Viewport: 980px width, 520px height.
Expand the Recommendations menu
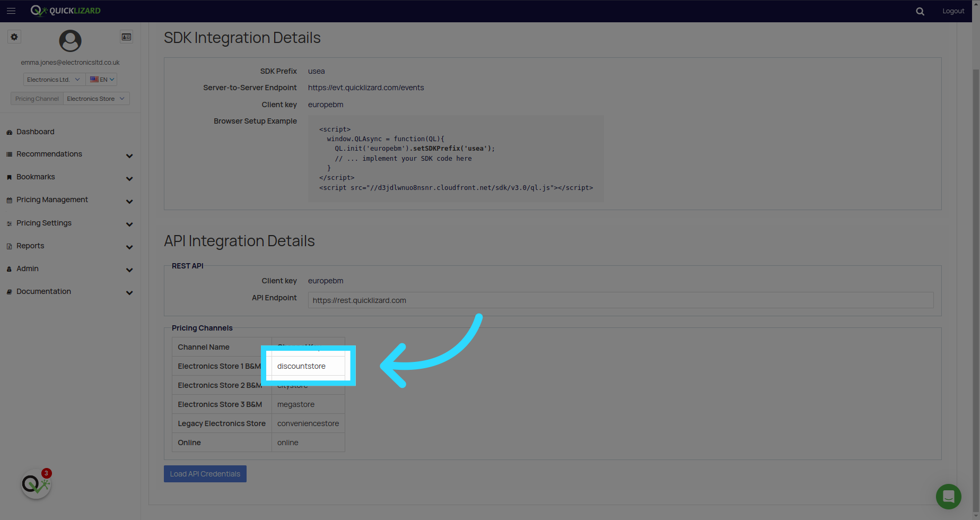coord(69,154)
